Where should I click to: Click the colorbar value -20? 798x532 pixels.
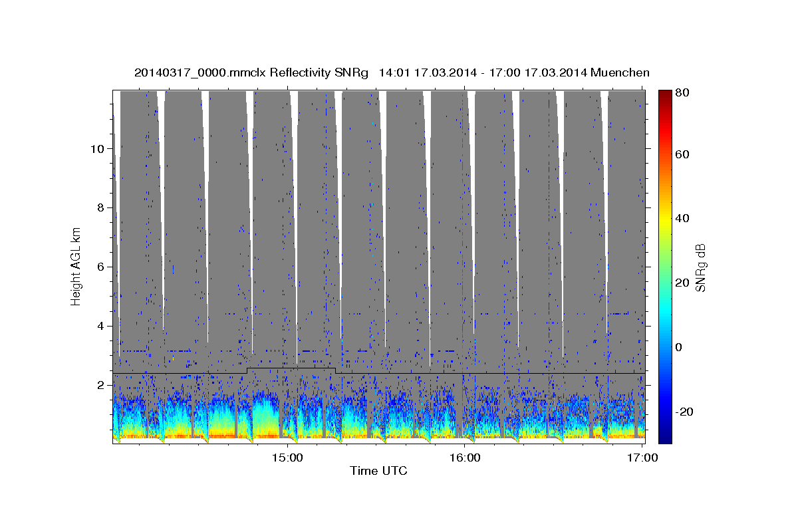[684, 412]
